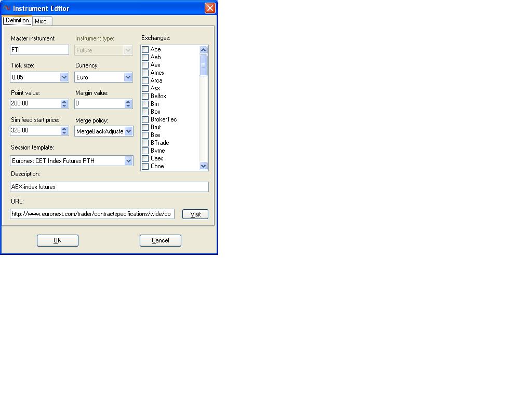Screen dimensions: 532x393
Task: Click the Exchanges list scrollbar thumb
Action: 203,65
